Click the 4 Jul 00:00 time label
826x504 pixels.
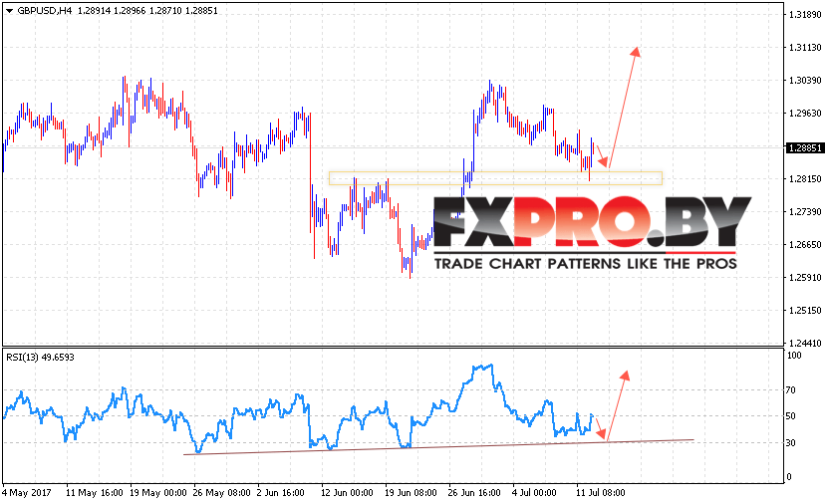534,493
